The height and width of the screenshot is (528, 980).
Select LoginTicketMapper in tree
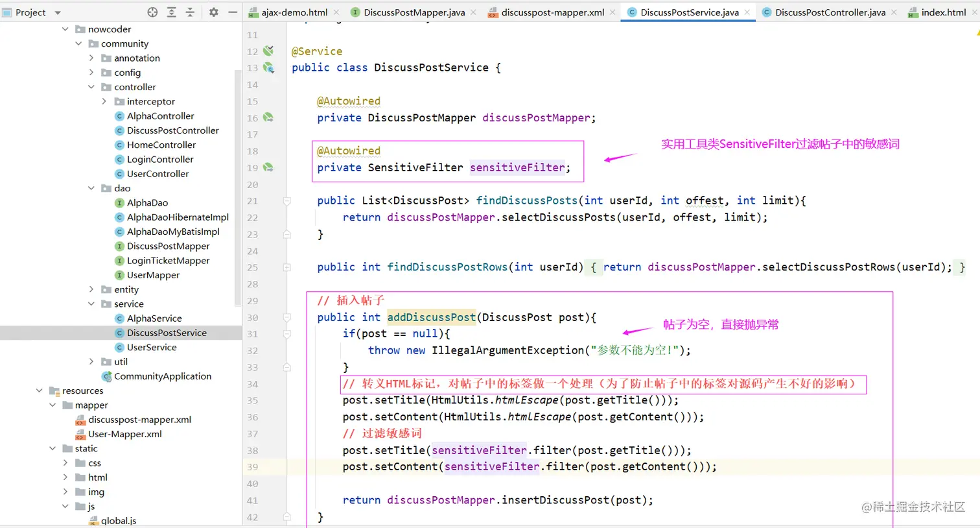168,260
